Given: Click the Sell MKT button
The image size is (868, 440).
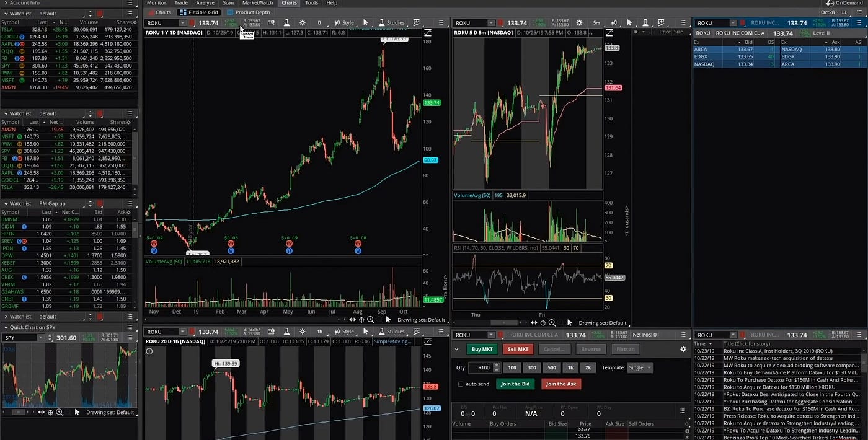Looking at the screenshot, I should pos(518,349).
